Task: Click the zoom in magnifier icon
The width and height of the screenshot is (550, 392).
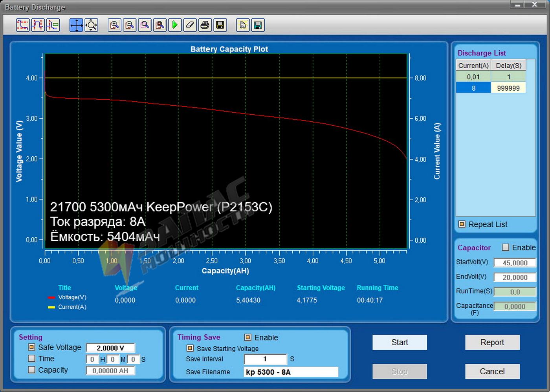Action: (x=114, y=25)
